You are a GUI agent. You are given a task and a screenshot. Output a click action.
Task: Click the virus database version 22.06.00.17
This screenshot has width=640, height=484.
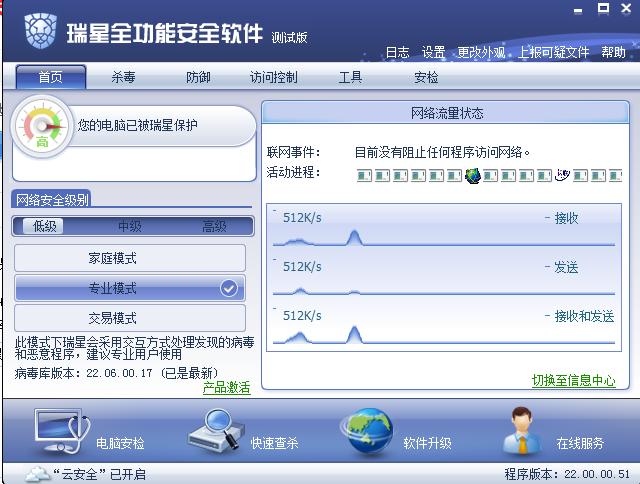(x=119, y=373)
